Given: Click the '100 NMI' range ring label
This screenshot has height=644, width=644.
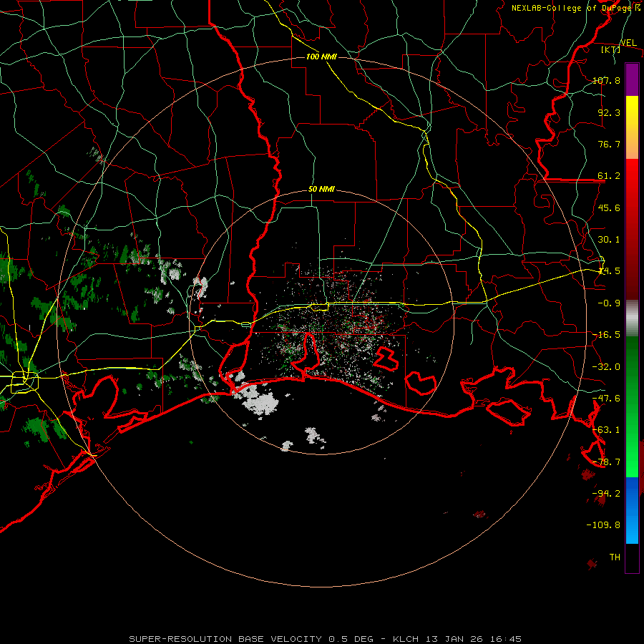Looking at the screenshot, I should 321,57.
